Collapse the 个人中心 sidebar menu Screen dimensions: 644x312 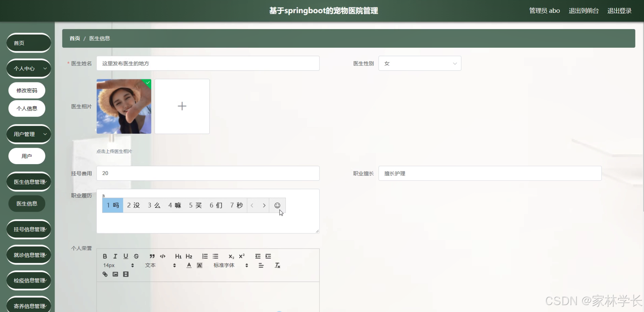click(29, 69)
